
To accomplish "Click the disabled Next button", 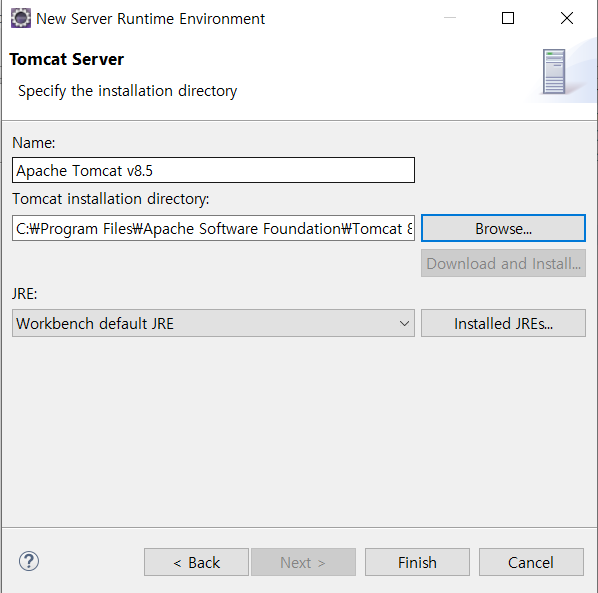I will click(x=303, y=562).
